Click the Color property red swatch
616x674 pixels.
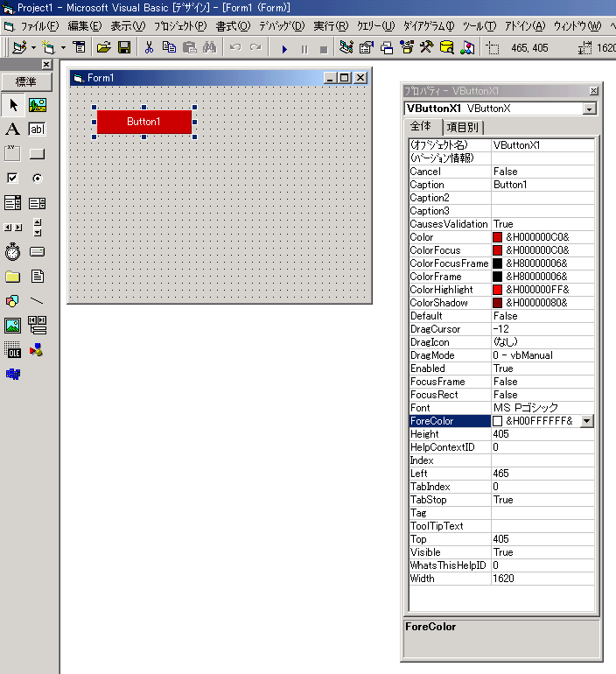[x=498, y=237]
